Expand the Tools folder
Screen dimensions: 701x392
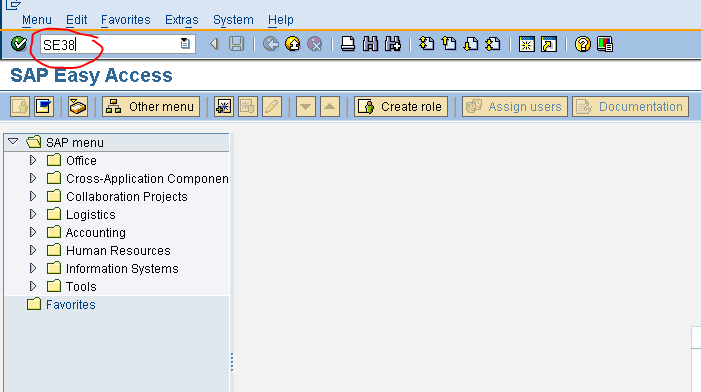[x=33, y=286]
